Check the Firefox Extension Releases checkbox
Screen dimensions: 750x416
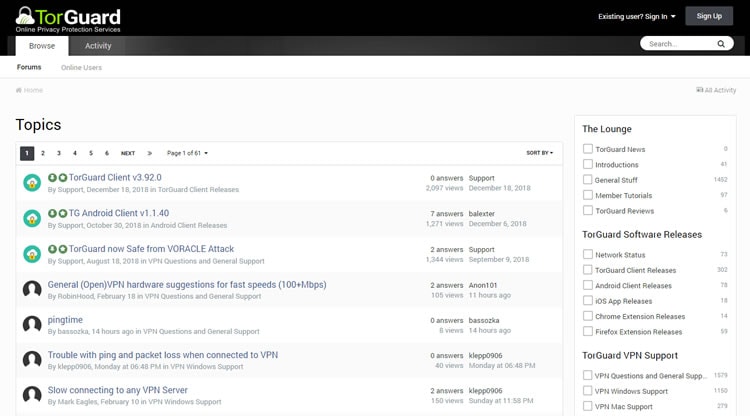pos(588,331)
